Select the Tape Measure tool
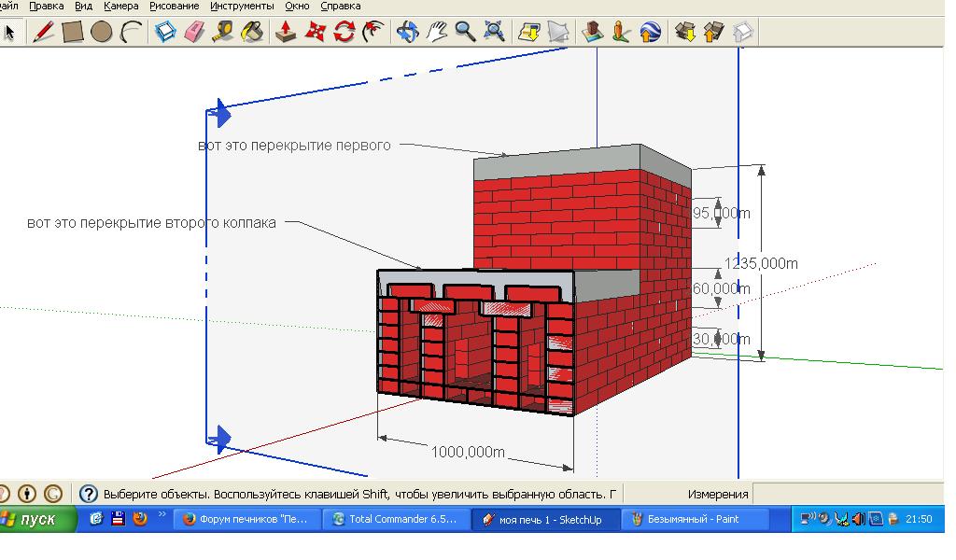The width and height of the screenshot is (956, 560). point(222,32)
